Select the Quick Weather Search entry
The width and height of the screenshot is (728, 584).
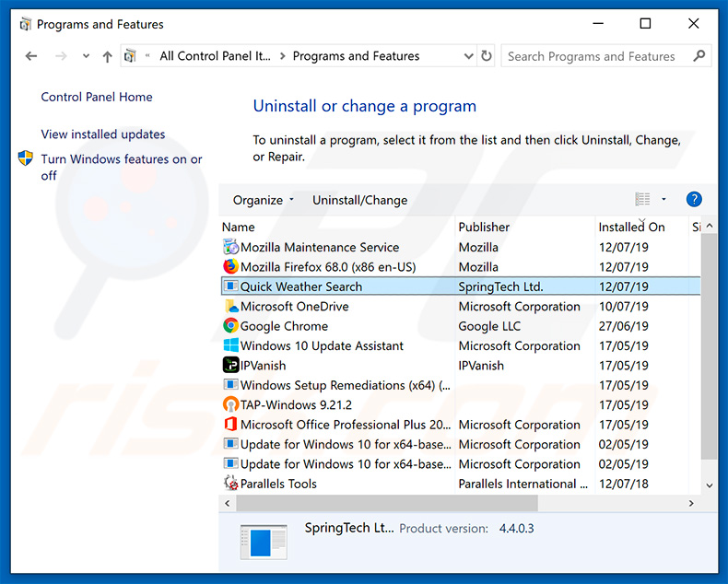[461, 286]
